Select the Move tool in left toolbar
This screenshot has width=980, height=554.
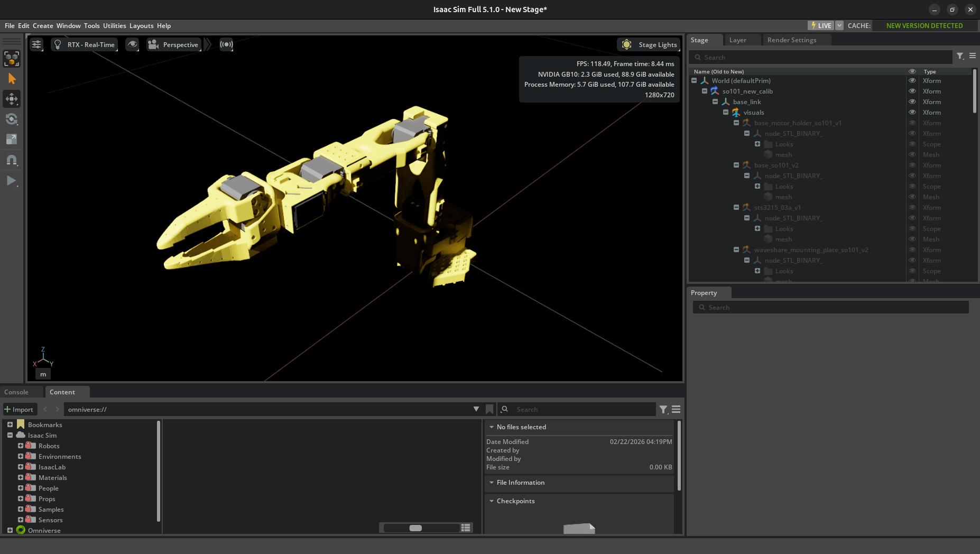point(12,99)
